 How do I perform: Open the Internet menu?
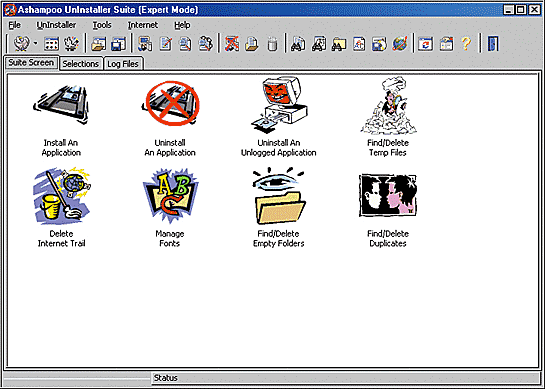click(143, 25)
